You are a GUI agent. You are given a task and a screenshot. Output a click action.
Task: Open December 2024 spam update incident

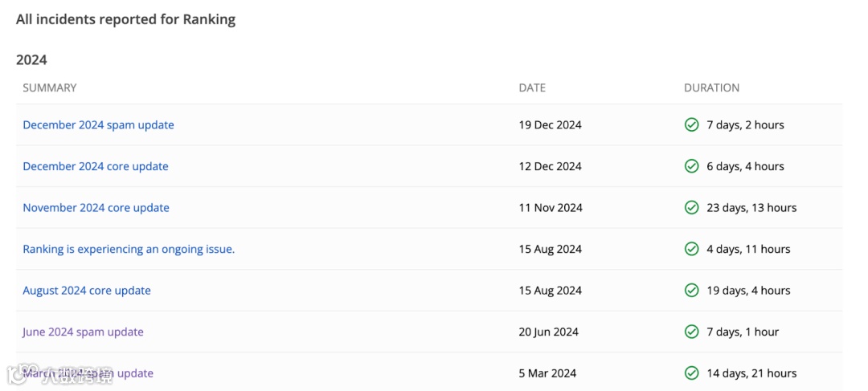pos(98,124)
